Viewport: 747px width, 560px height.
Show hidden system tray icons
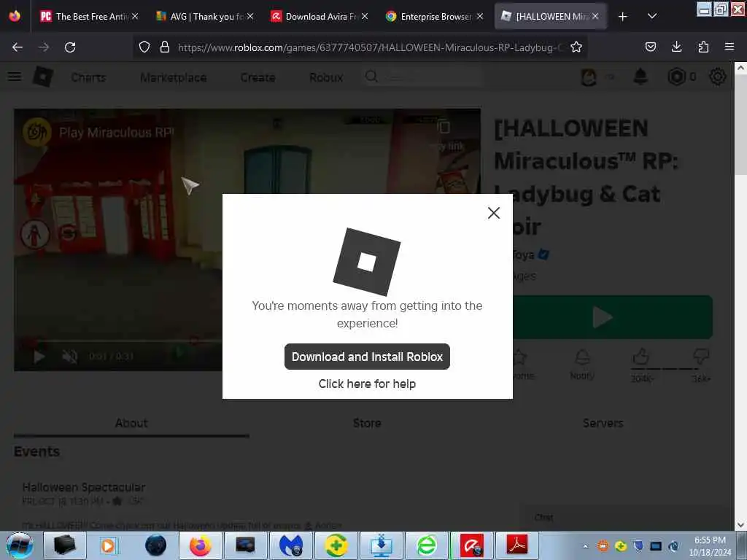point(586,546)
